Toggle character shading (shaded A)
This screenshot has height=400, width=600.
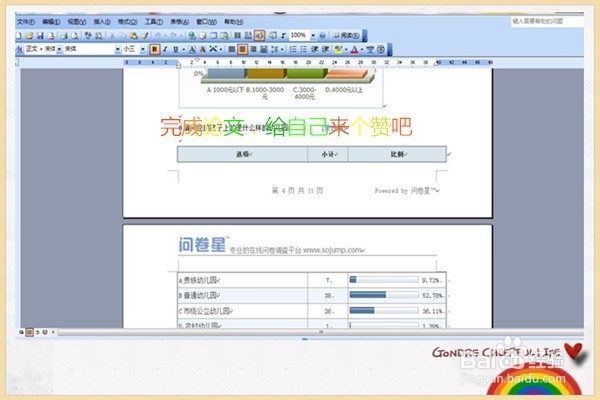(203, 49)
